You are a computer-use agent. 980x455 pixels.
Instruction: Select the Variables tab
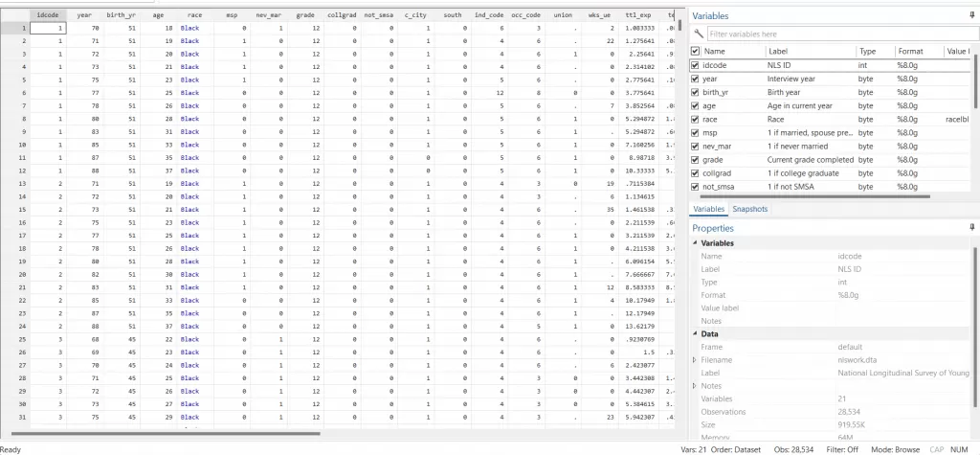pos(708,209)
